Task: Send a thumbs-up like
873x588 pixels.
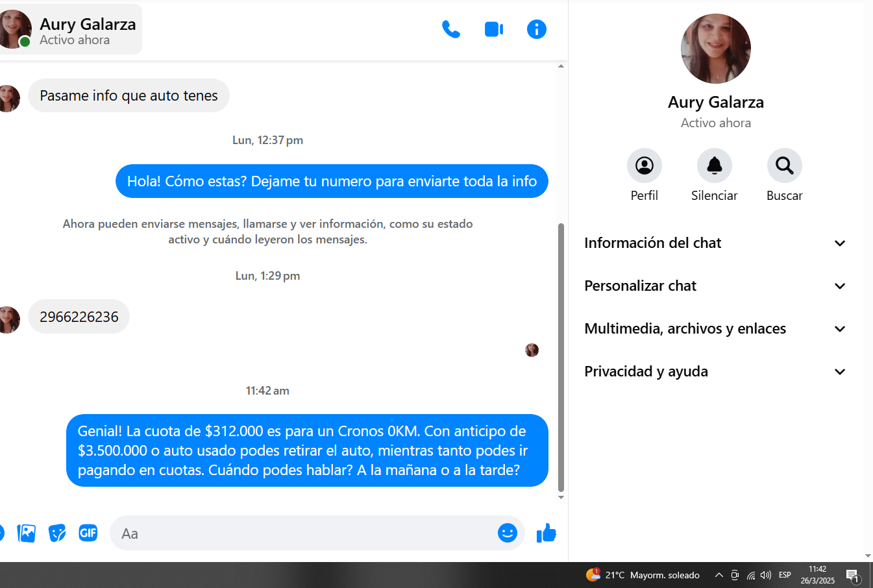Action: pos(547,533)
